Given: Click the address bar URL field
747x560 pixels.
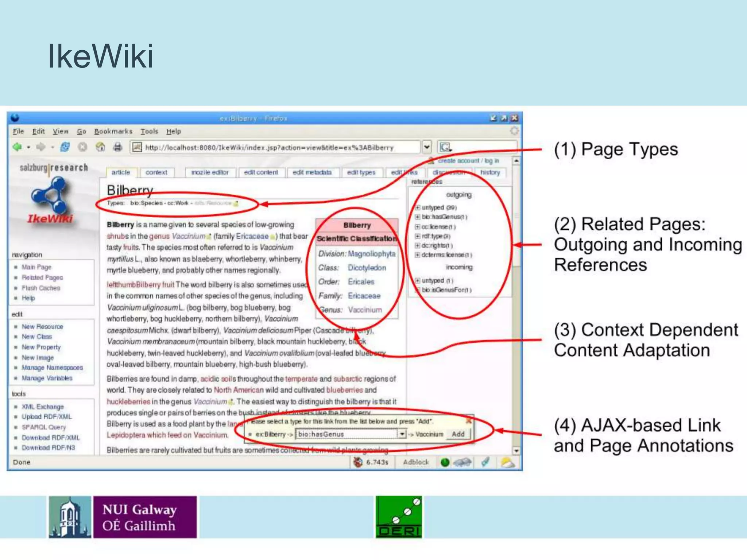Looking at the screenshot, I should coord(270,148).
